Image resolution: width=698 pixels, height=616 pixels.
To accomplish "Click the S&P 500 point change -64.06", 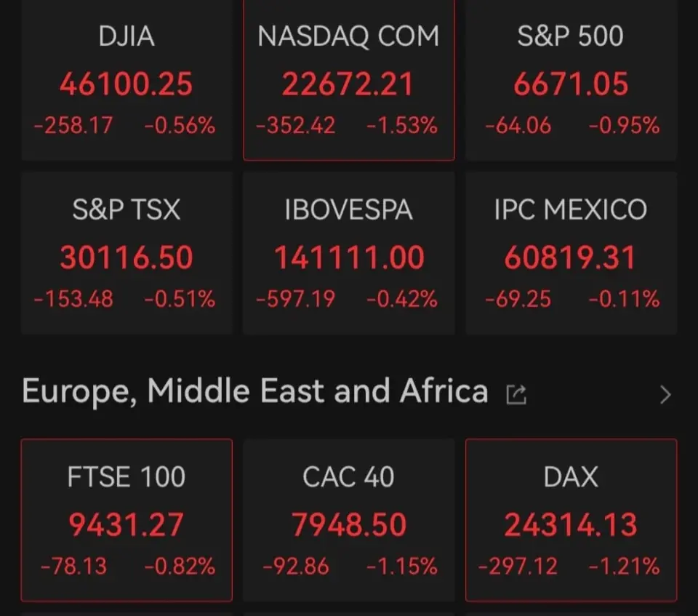I will (x=518, y=126).
